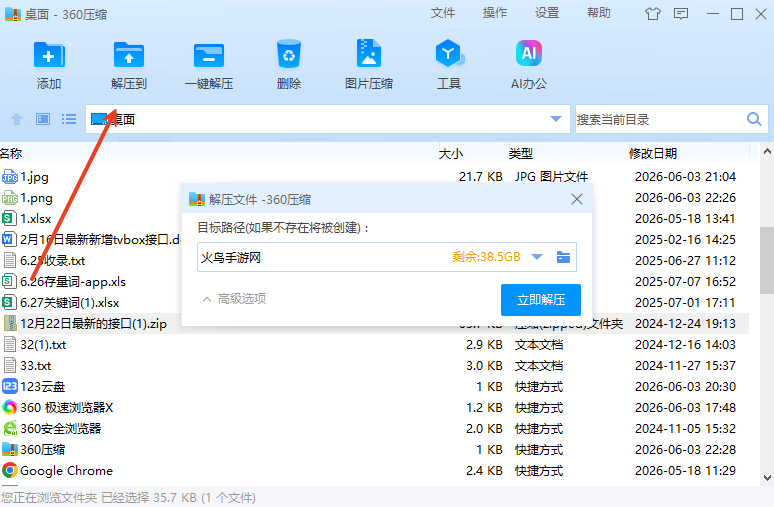Image resolution: width=774 pixels, height=507 pixels.
Task: Click the scrollbar down arrow
Action: (x=767, y=478)
